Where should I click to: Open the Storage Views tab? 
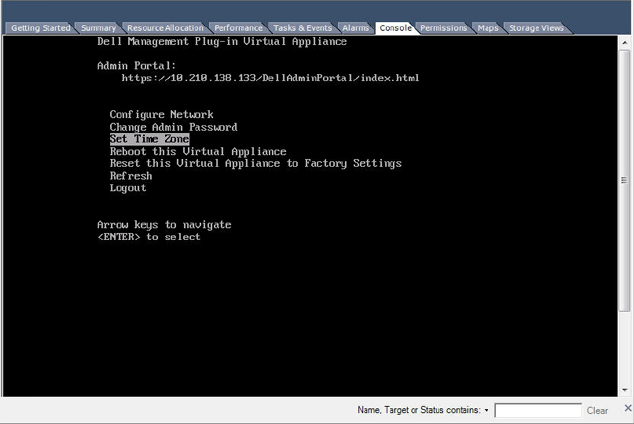(536, 28)
